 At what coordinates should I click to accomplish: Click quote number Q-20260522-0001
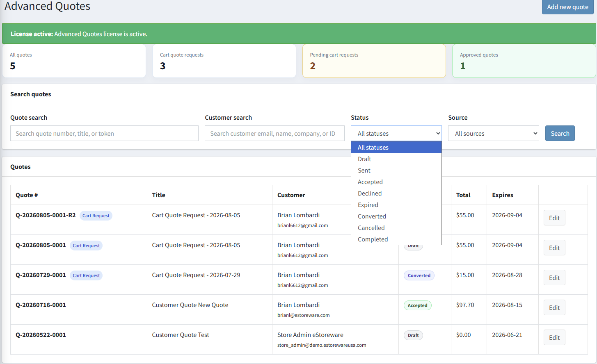(41, 335)
